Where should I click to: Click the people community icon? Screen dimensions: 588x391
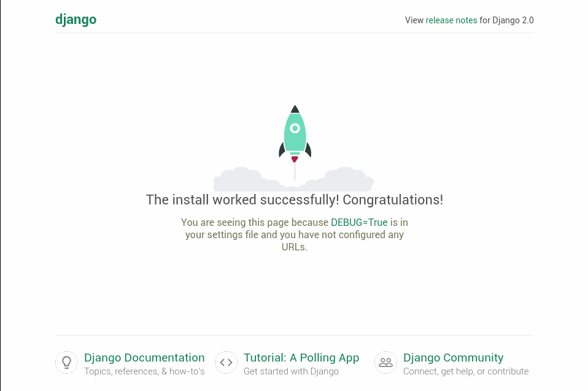(385, 362)
